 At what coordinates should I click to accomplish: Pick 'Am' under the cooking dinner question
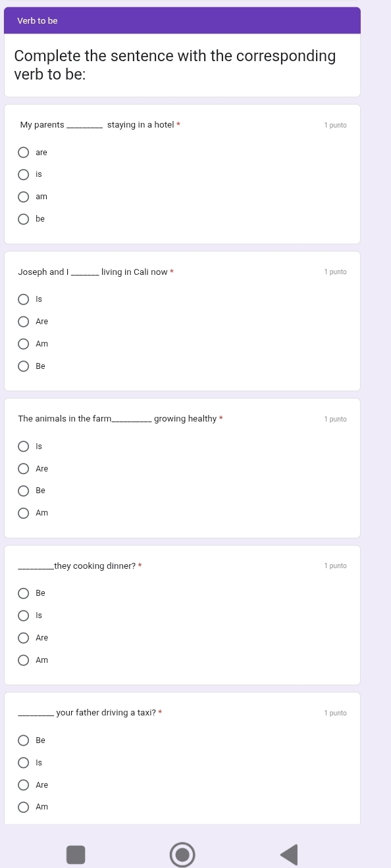(x=24, y=660)
